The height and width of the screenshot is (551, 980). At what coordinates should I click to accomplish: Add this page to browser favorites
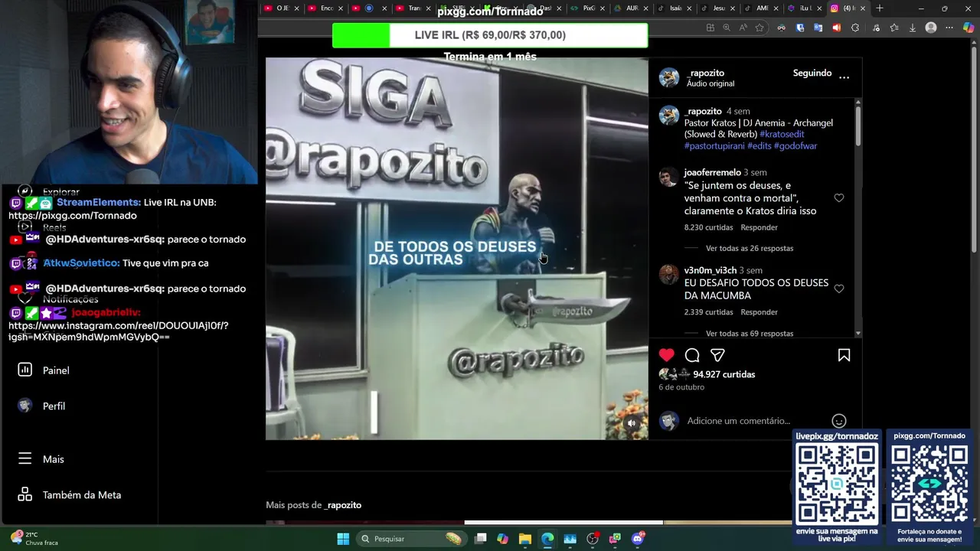(x=759, y=28)
